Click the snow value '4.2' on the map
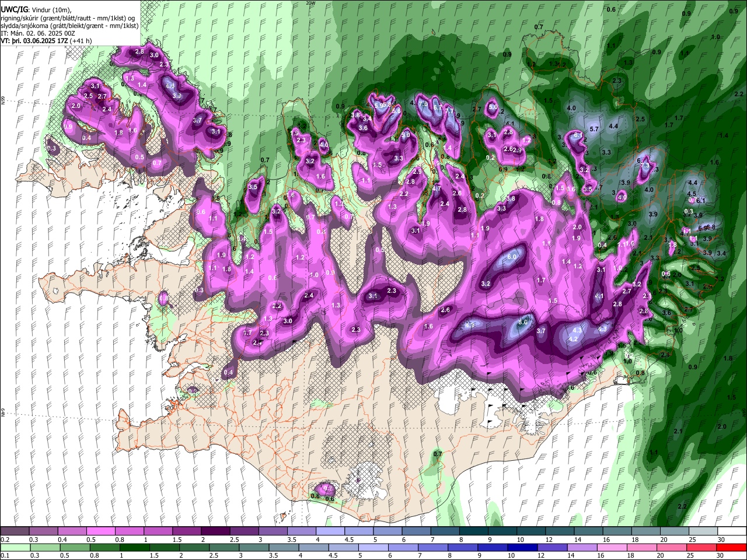 pyautogui.click(x=573, y=339)
